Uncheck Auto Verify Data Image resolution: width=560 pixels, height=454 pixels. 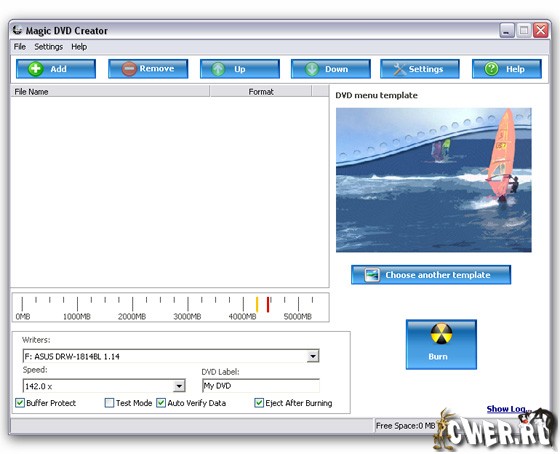tap(161, 403)
